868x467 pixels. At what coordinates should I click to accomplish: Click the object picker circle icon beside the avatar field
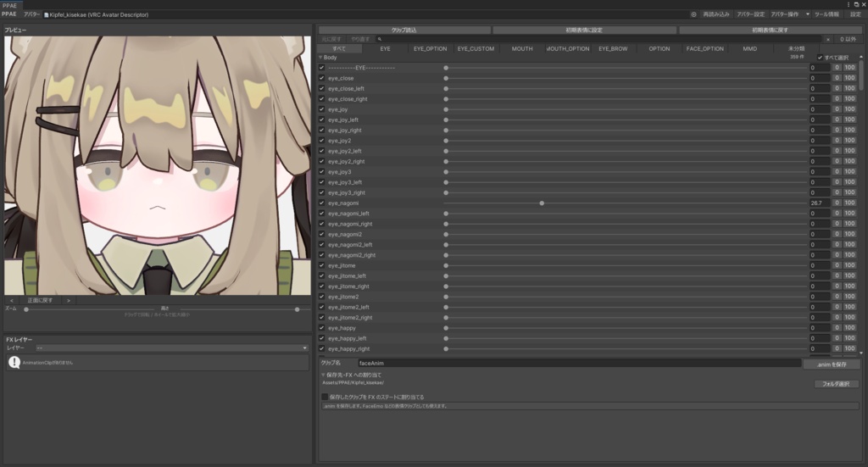coord(693,14)
